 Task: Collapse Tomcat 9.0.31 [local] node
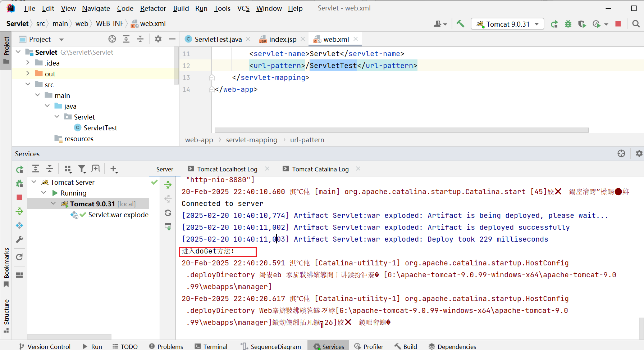[53, 203]
